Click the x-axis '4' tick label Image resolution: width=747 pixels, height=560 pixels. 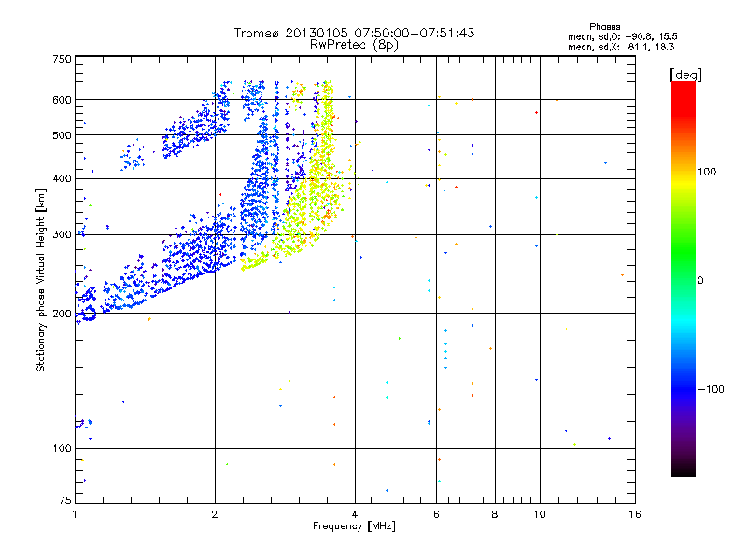coord(355,514)
